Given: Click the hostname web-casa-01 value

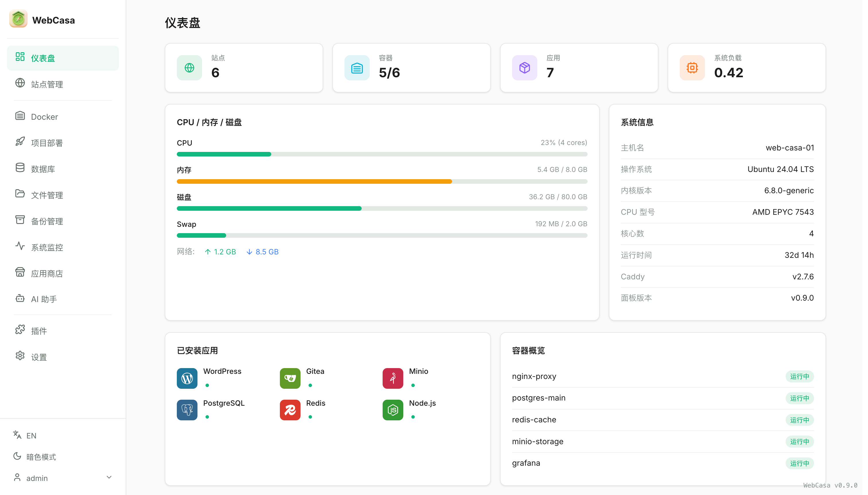Looking at the screenshot, I should [789, 148].
